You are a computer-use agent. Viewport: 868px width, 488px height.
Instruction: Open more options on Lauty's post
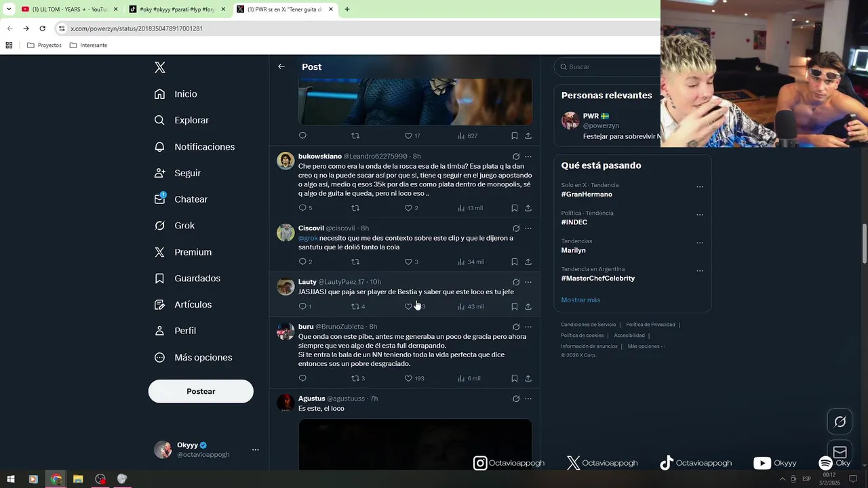[x=528, y=282]
